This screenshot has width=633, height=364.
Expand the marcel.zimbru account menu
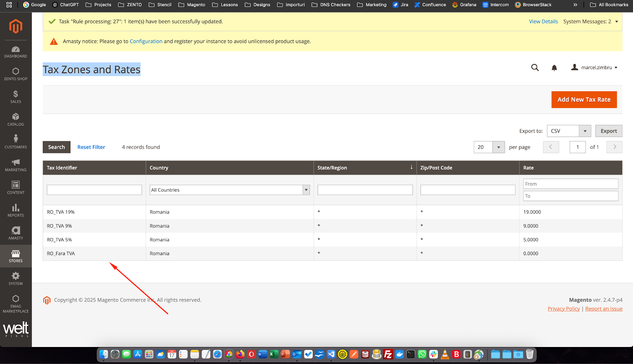pos(594,68)
